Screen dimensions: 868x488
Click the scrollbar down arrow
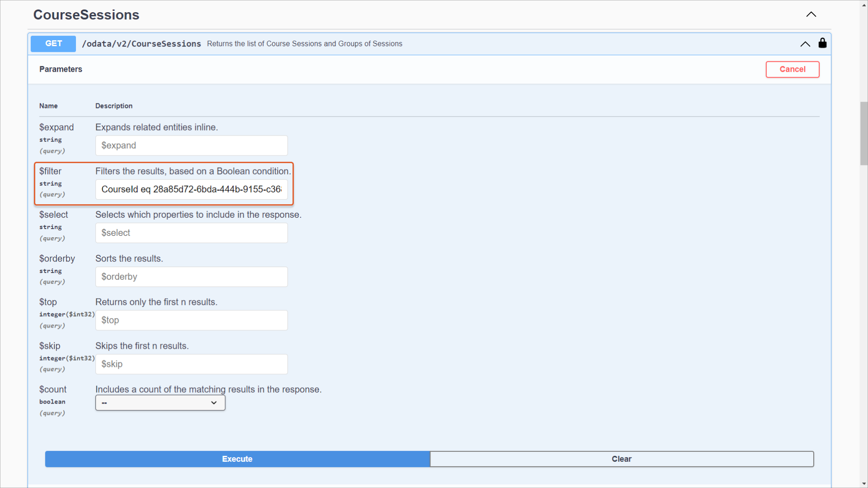863,483
